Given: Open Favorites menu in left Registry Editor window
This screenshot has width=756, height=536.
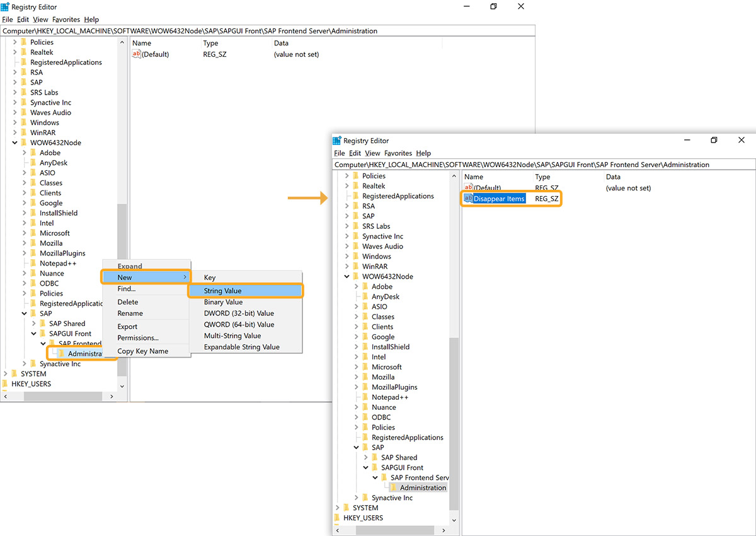Looking at the screenshot, I should point(65,20).
